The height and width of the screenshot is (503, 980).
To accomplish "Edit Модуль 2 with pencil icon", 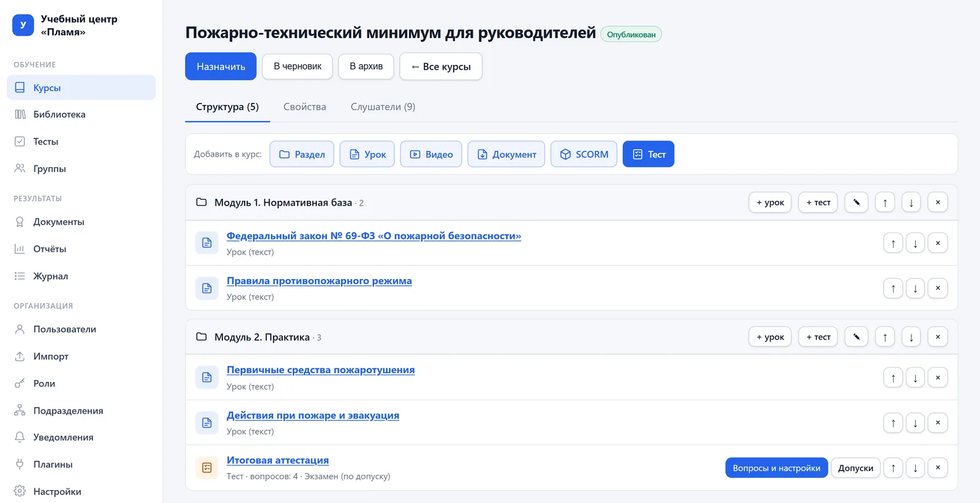I will [x=856, y=337].
